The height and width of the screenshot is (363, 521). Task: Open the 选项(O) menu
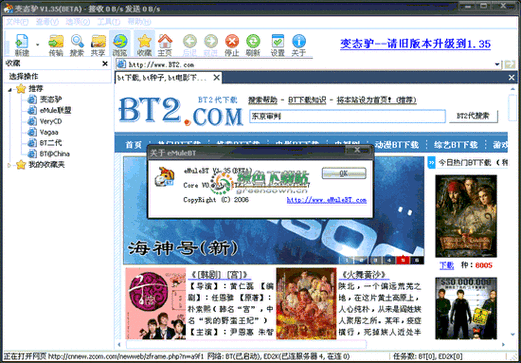[x=78, y=22]
